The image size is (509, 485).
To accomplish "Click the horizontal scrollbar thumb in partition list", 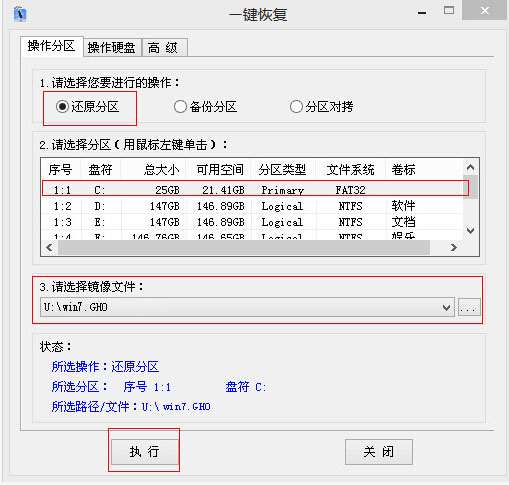I will pyautogui.click(x=244, y=248).
